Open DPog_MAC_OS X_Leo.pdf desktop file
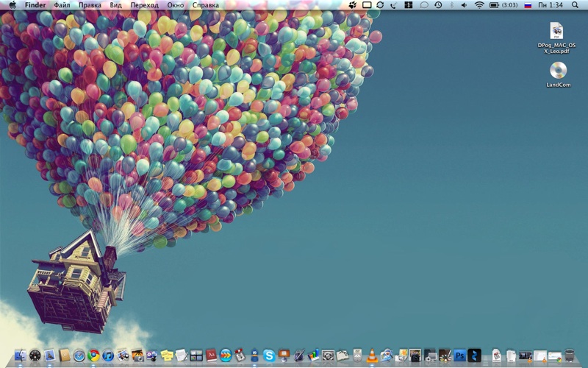 (557, 38)
